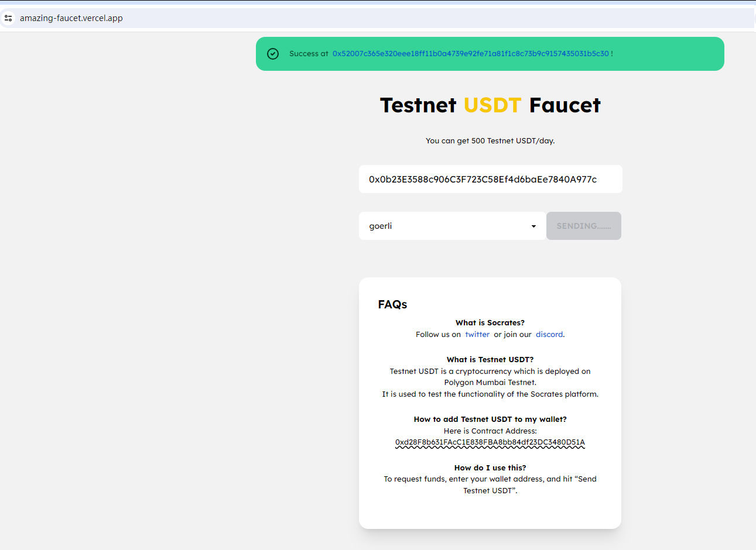This screenshot has height=550, width=756.
Task: Click the dropdown caret arrow beside goerli
Action: [533, 226]
